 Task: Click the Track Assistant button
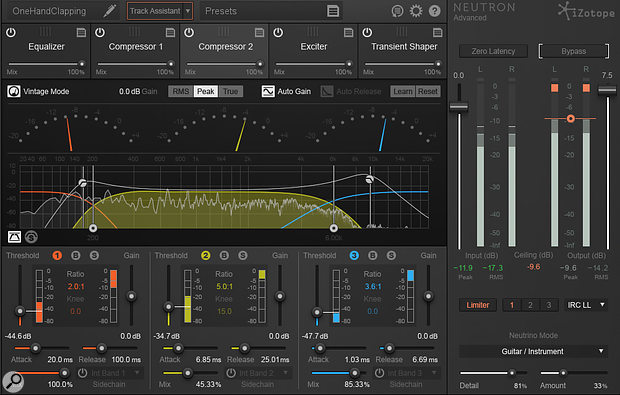tap(155, 11)
